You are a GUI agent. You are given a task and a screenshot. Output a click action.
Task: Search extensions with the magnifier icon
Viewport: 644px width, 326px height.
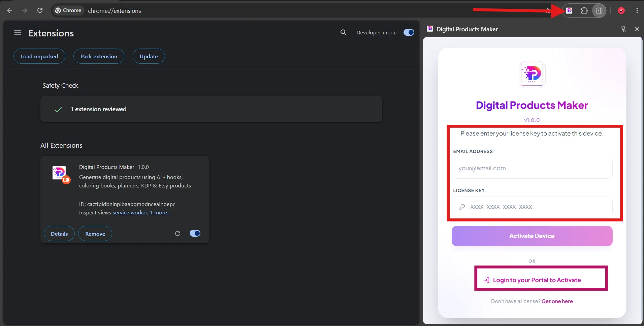344,32
